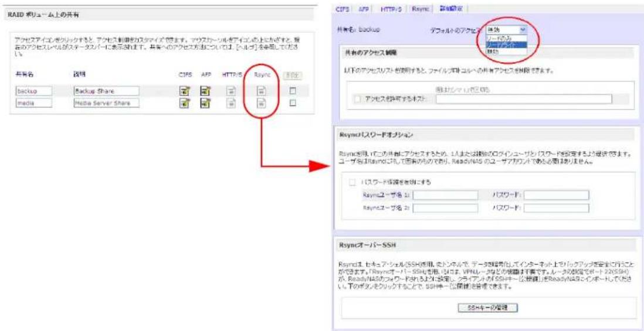Click the SSHキーの管理 button
Viewport: 644px width, 331px height.
coord(488,307)
